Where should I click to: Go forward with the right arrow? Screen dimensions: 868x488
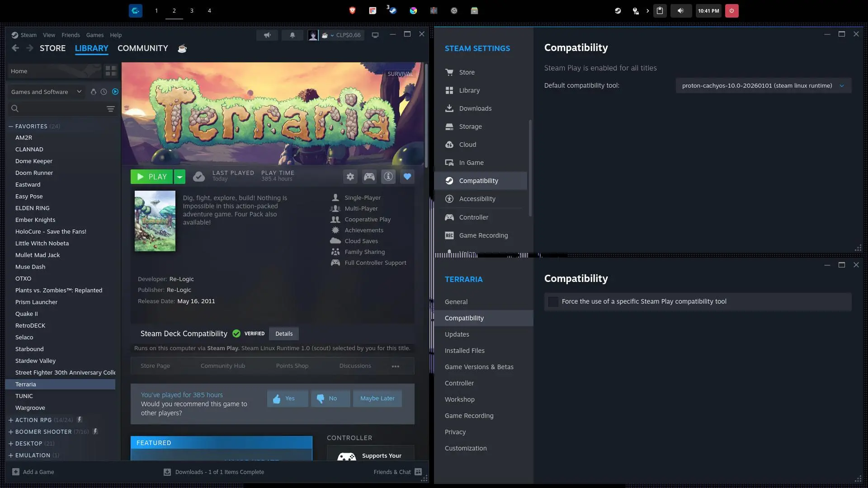click(x=30, y=48)
